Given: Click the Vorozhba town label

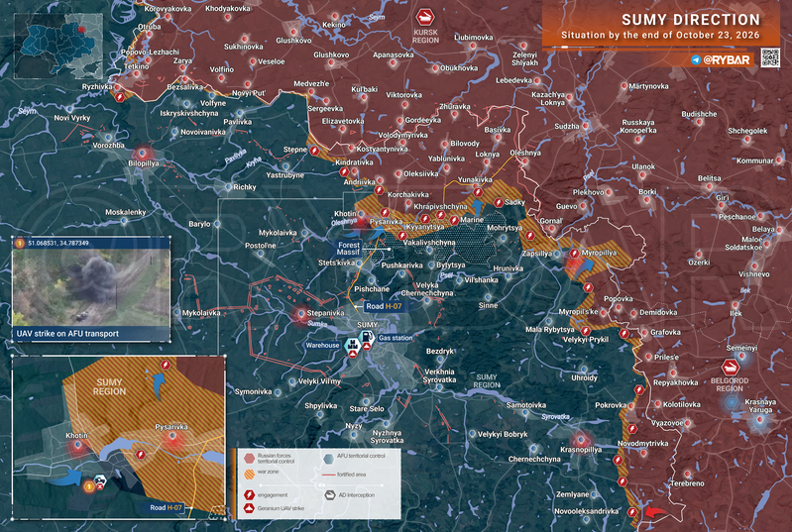Looking at the screenshot, I should [108, 146].
